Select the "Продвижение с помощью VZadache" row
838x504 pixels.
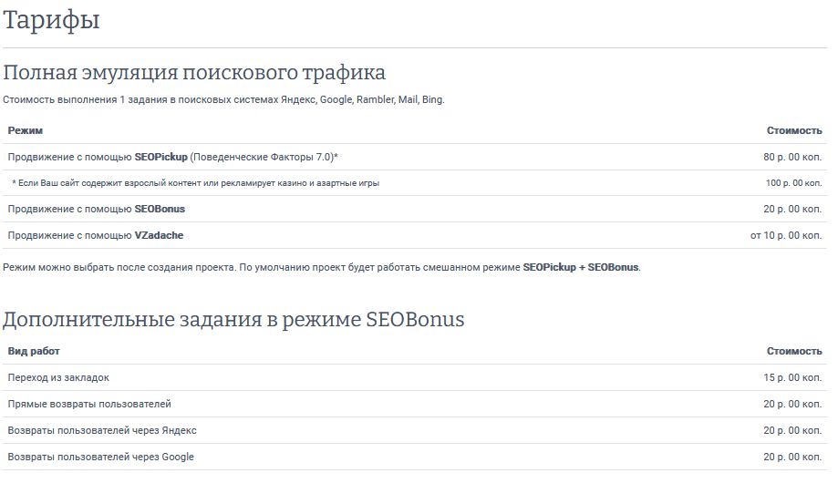(97, 235)
